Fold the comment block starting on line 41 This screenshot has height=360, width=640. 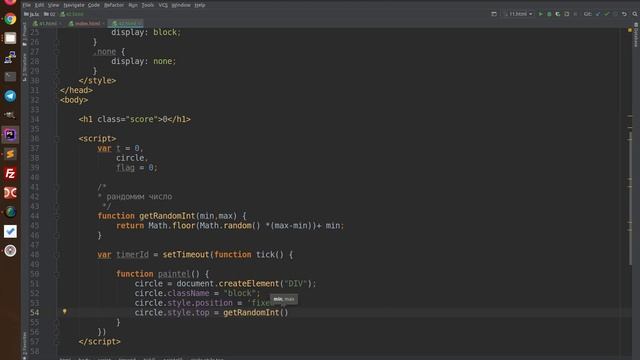(x=57, y=187)
